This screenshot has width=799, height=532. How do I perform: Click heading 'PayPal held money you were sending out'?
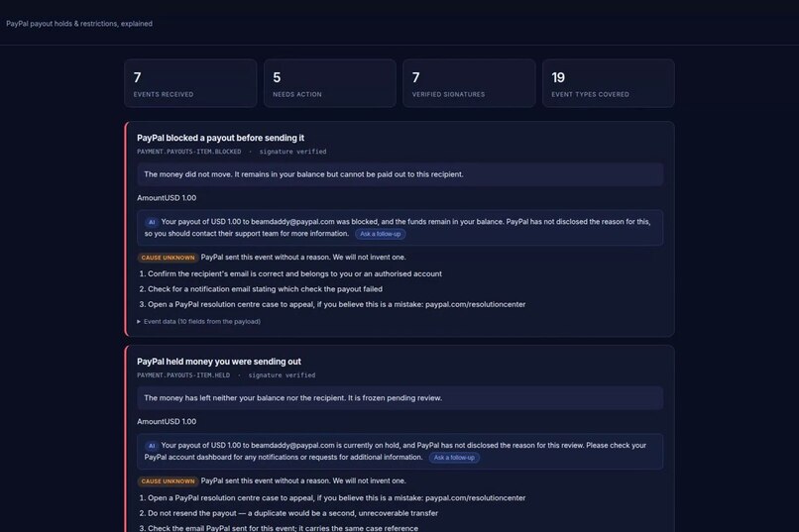coord(219,362)
